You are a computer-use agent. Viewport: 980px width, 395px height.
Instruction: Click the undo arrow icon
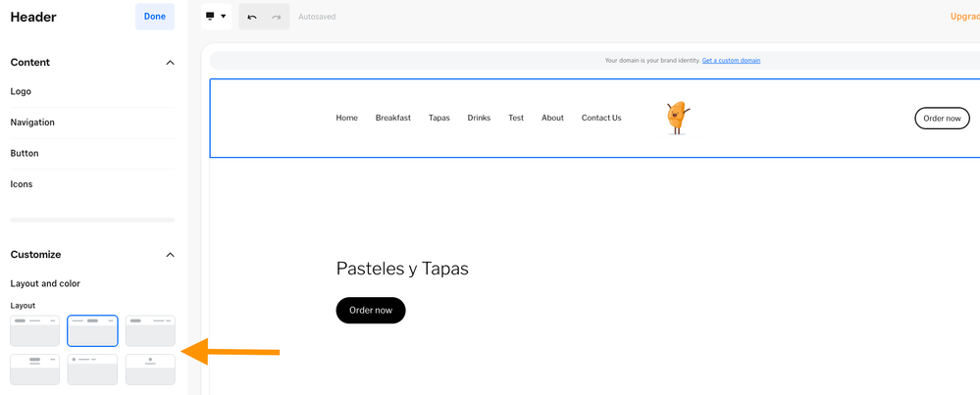252,17
